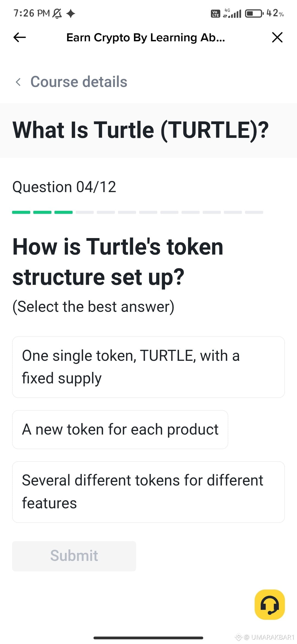Submit the selected answer
297x644 pixels.
(x=74, y=556)
